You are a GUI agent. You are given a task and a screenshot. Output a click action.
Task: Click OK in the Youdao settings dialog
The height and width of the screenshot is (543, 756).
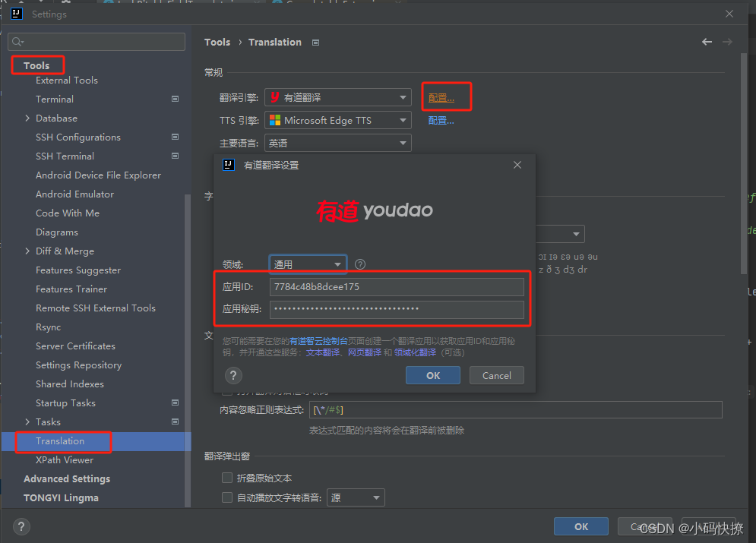[x=433, y=375]
